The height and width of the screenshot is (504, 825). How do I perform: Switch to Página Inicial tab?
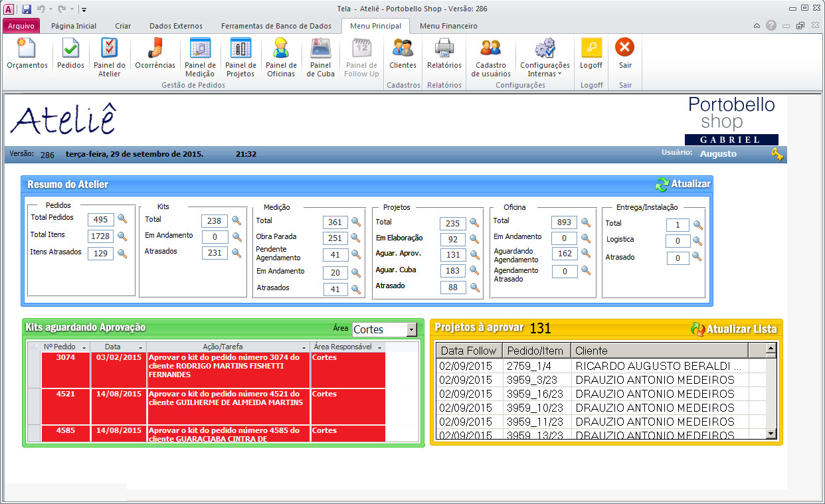pos(74,26)
